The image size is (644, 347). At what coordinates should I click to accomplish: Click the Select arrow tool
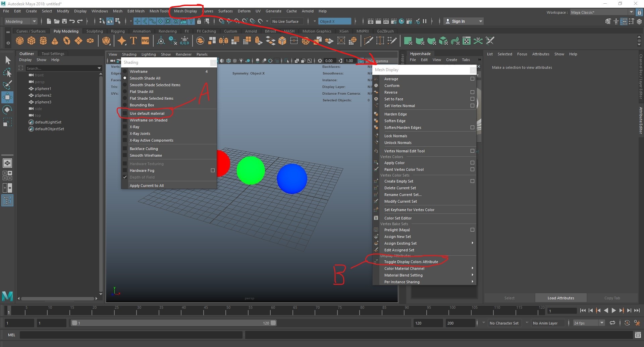coord(7,60)
